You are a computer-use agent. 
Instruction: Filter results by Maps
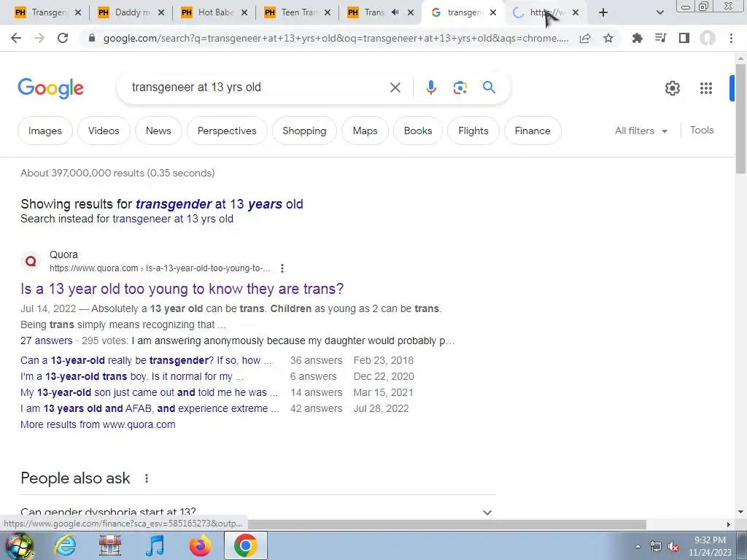tap(365, 131)
